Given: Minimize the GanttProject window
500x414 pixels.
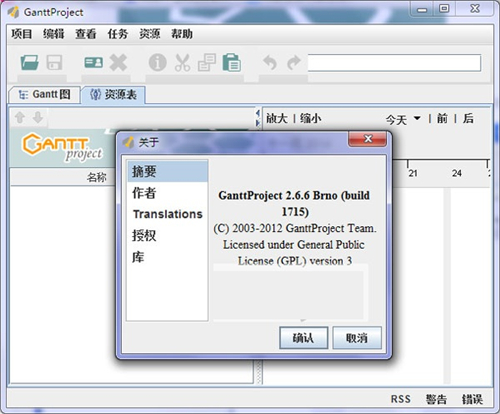Looking at the screenshot, I should point(422,9).
